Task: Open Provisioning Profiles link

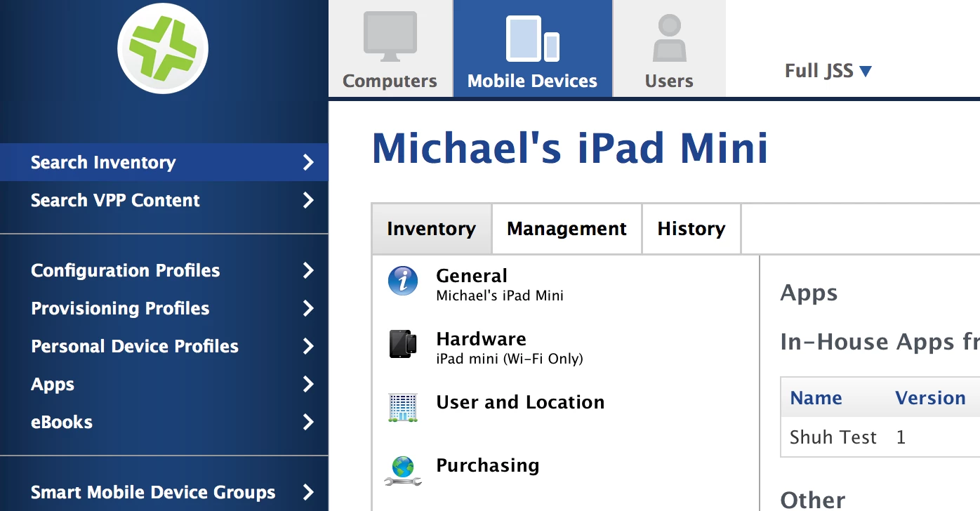Action: tap(120, 309)
